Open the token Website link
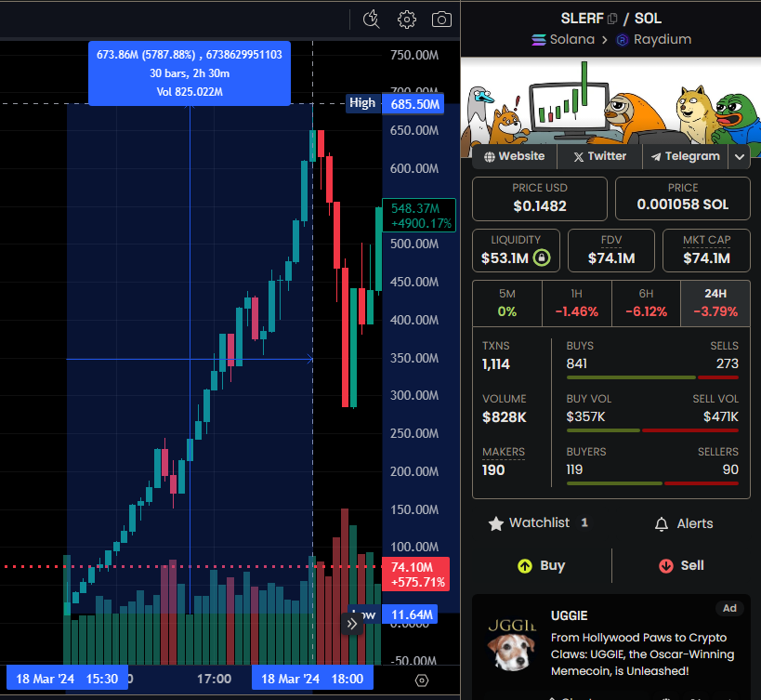The image size is (761, 700). coord(515,156)
